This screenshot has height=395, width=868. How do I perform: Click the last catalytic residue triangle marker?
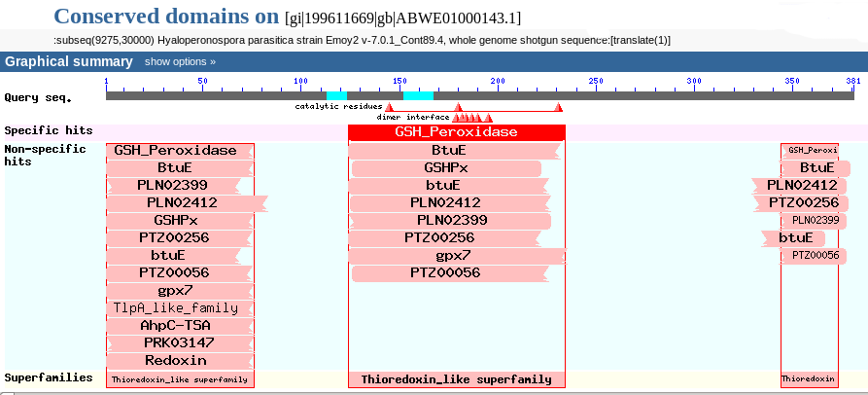[x=558, y=107]
